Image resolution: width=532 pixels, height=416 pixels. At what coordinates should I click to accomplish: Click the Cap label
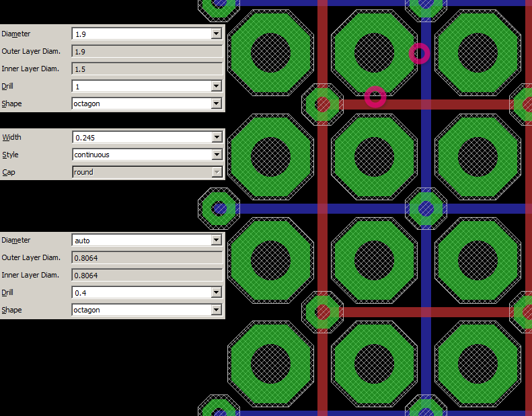9,172
